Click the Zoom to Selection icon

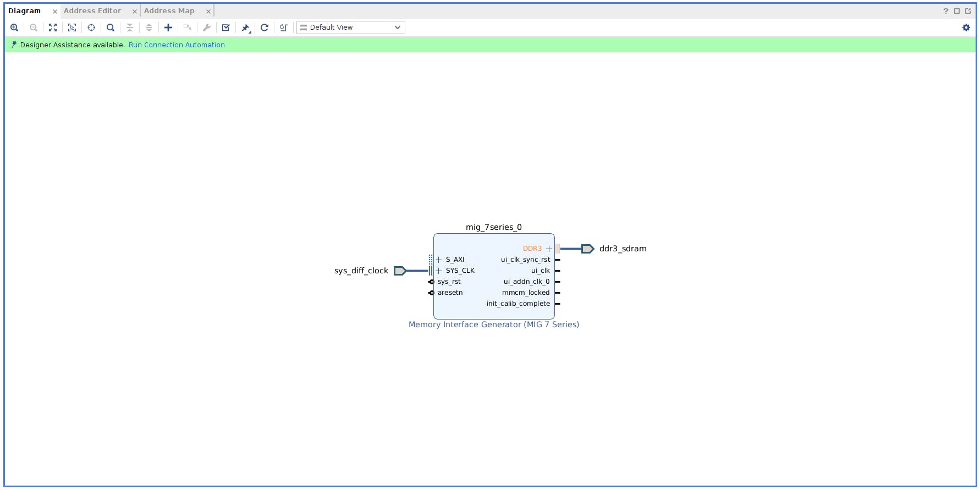(72, 27)
